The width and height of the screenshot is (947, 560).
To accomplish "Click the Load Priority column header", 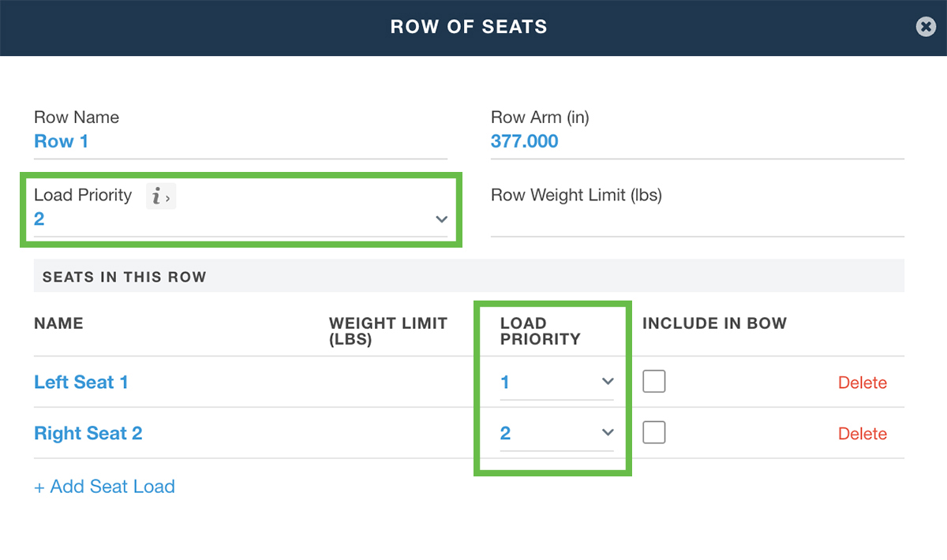I will (540, 331).
